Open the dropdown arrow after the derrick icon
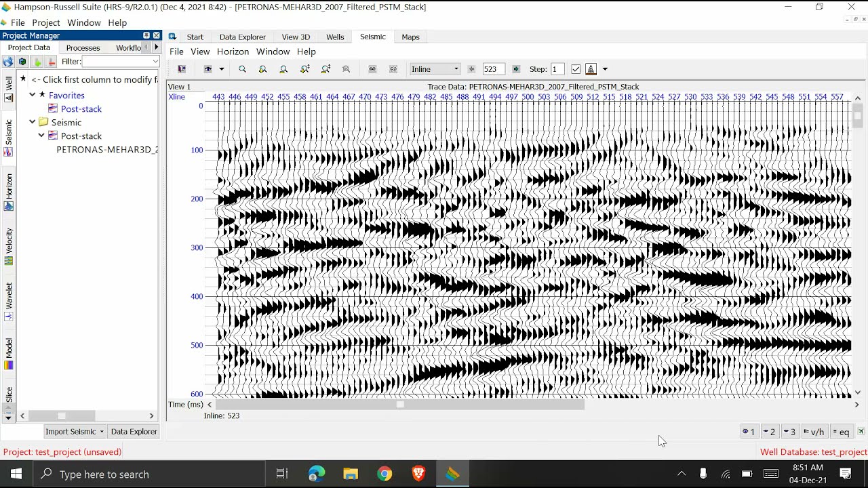Screen dimensions: 868x488 pyautogui.click(x=605, y=69)
